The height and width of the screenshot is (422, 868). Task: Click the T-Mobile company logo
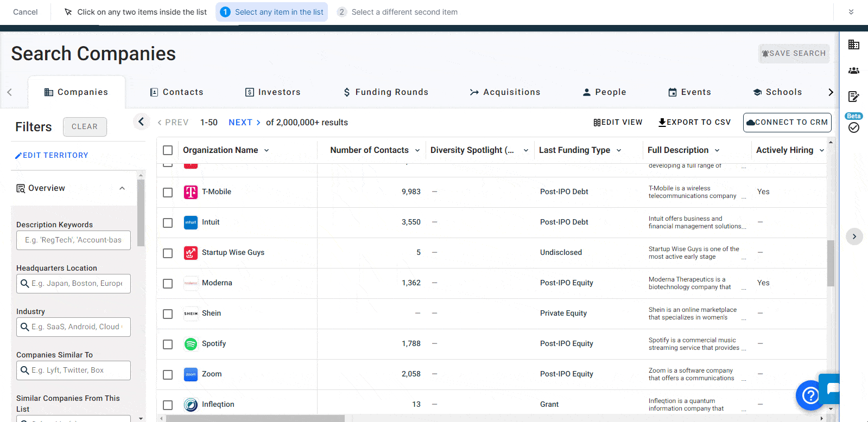[191, 192]
